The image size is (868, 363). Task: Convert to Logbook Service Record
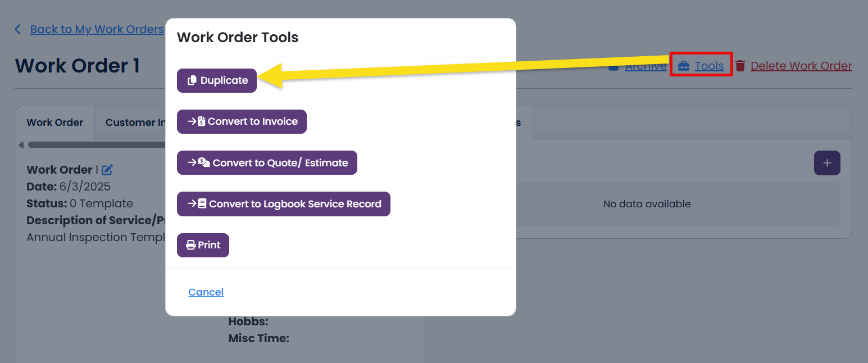click(x=283, y=203)
